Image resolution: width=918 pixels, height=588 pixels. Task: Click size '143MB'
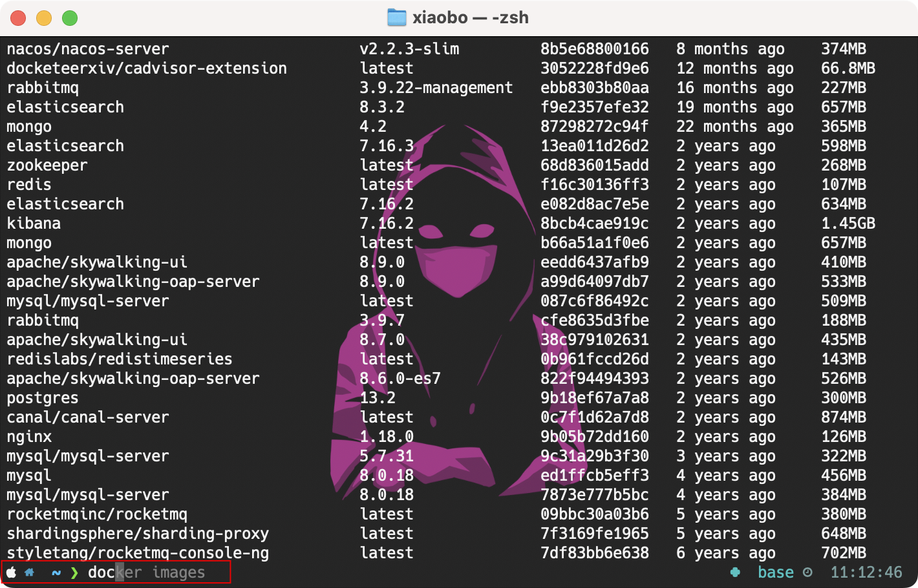point(844,359)
